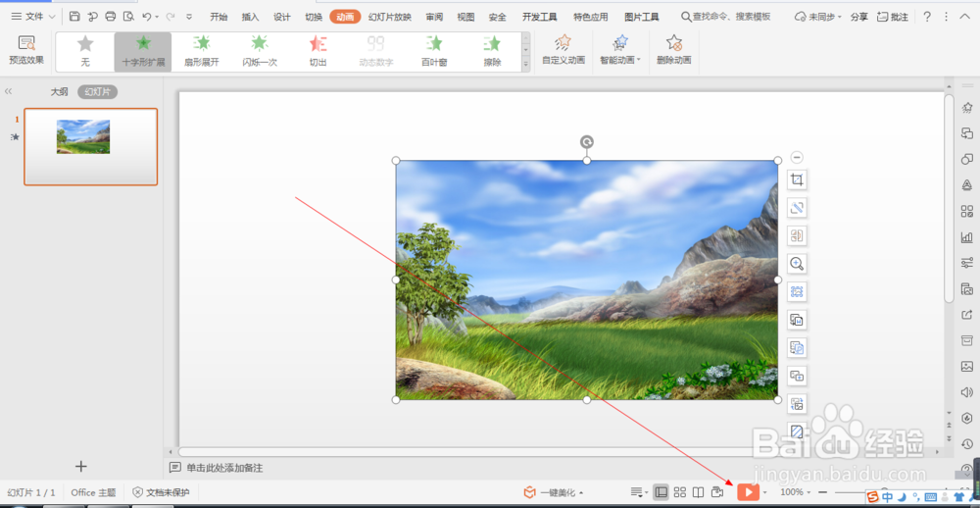Open the undo history dropdown arrow
Screen dimensions: 980x508
(156, 17)
